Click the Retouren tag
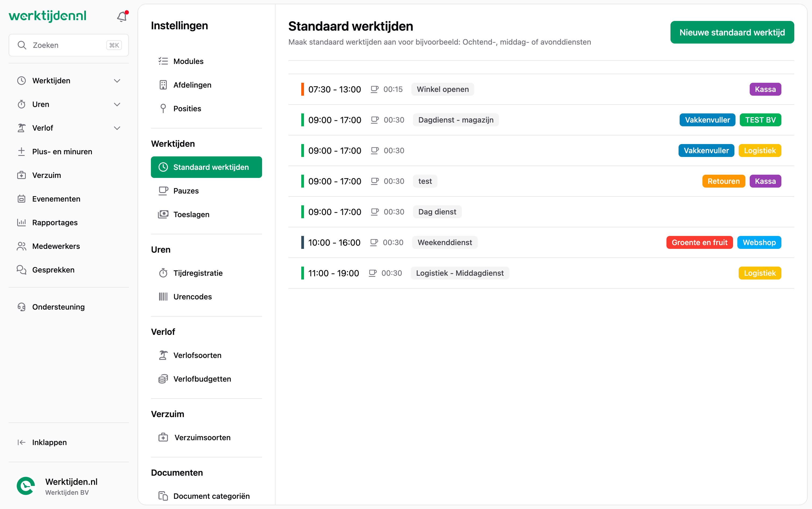This screenshot has height=509, width=812. 724,181
